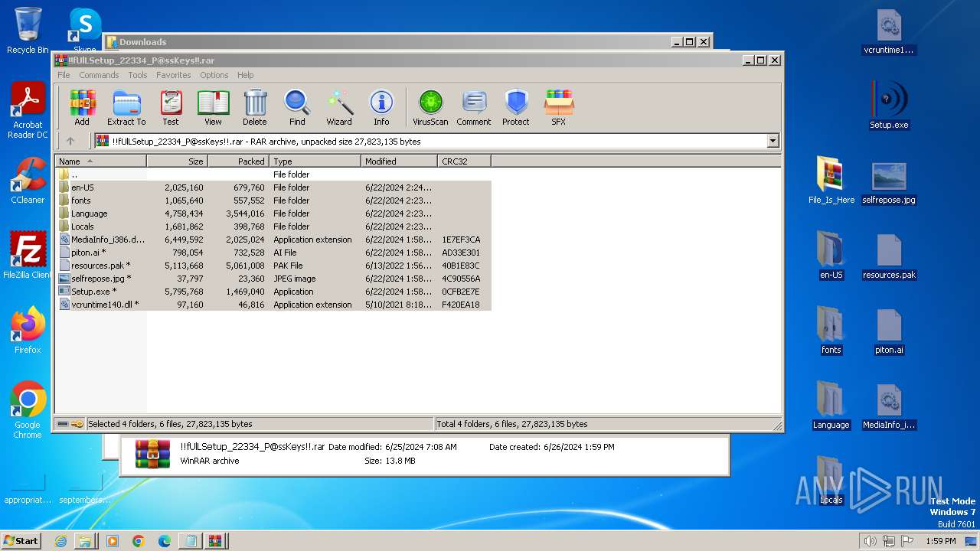Select resources.pak in the archive list
This screenshot has width=980, height=551.
pyautogui.click(x=273, y=266)
